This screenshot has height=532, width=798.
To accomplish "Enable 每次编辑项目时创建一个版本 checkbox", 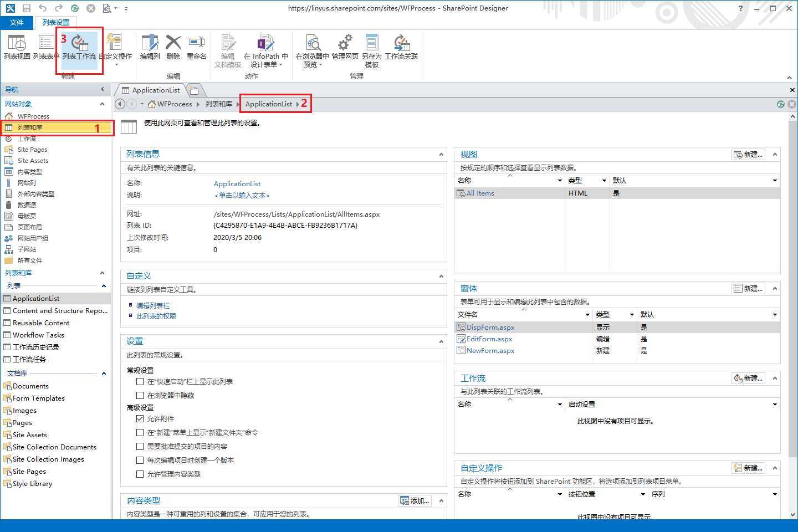I will 140,461.
